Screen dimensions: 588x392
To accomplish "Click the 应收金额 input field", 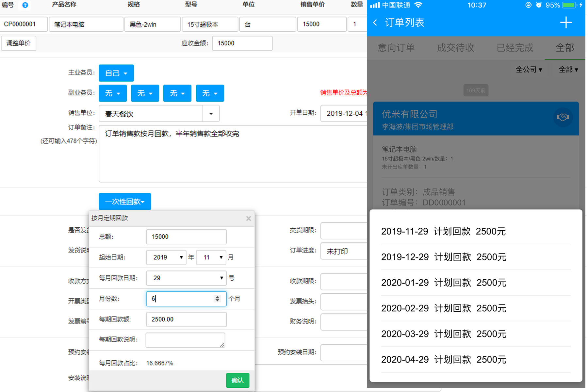I will tap(242, 43).
